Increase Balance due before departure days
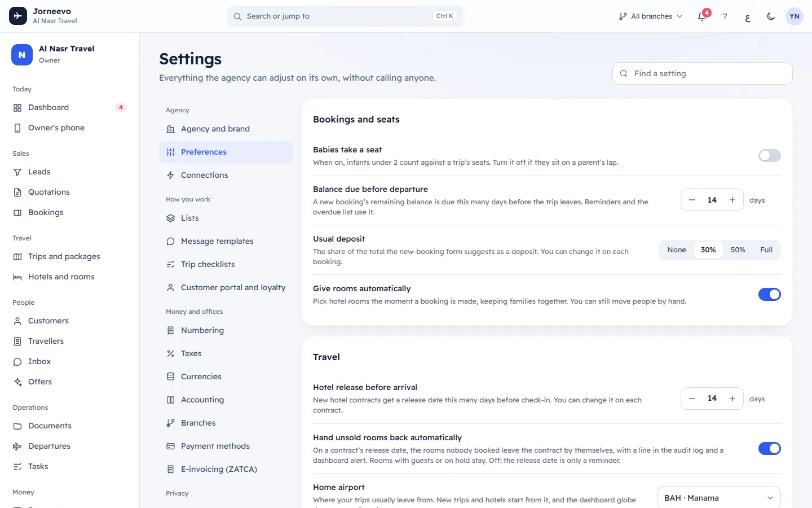Image resolution: width=812 pixels, height=508 pixels. tap(732, 200)
